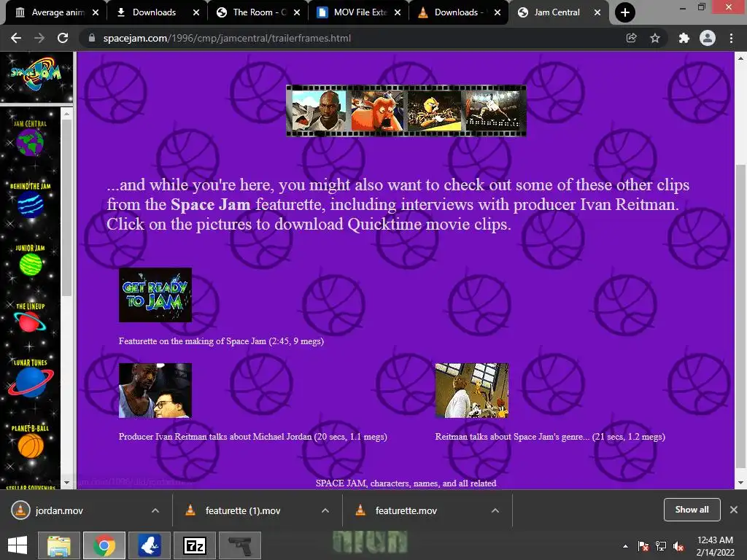
Task: Open The Lineup red planet icon
Action: (30, 322)
